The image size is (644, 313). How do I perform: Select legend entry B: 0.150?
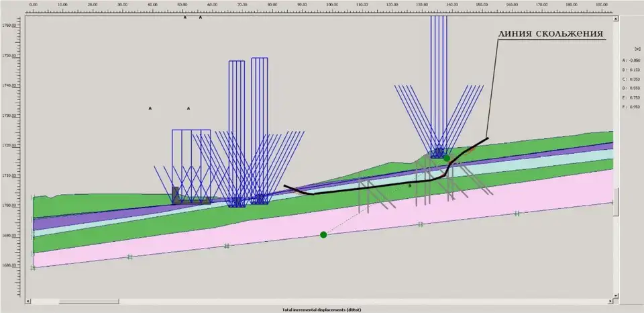click(x=631, y=70)
